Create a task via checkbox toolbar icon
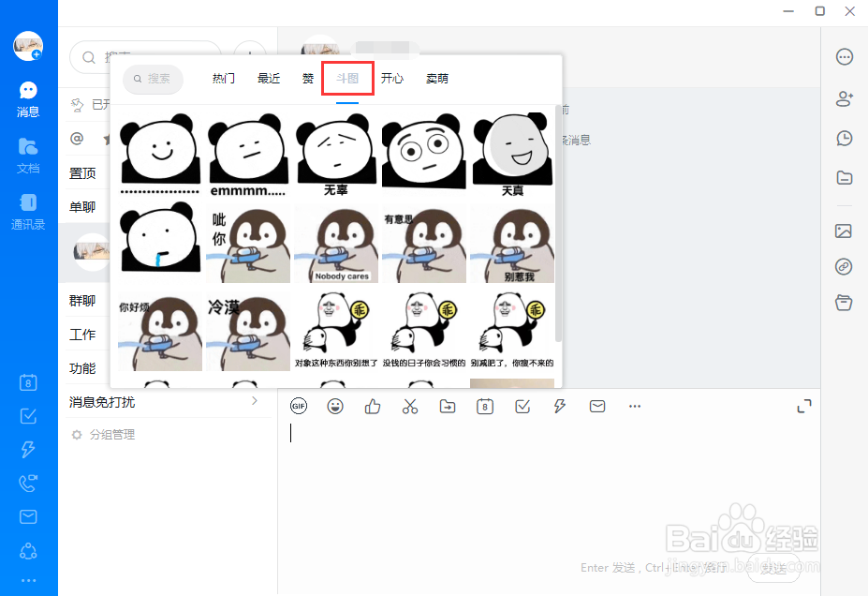868x596 pixels. pyautogui.click(x=522, y=406)
